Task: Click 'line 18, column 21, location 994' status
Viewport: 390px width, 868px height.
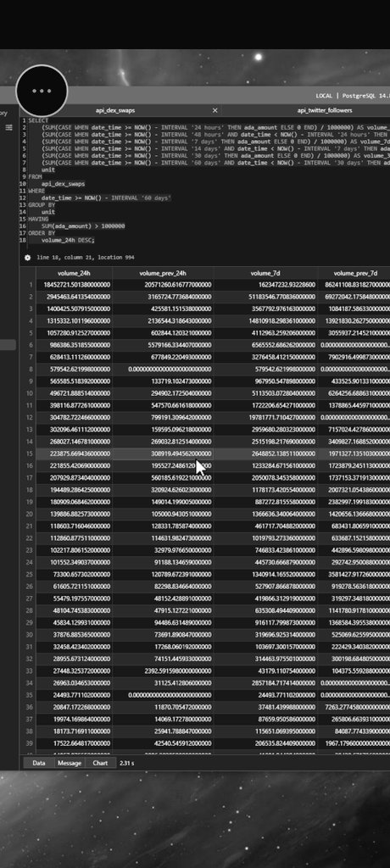Action: (86, 258)
